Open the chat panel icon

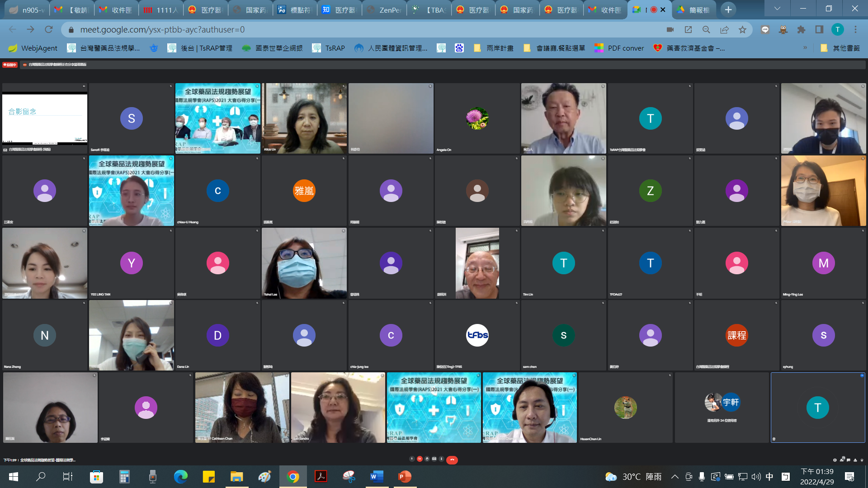click(x=849, y=460)
